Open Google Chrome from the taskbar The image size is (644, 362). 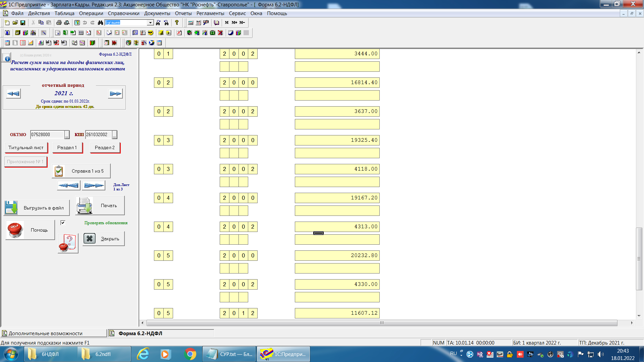click(x=190, y=354)
